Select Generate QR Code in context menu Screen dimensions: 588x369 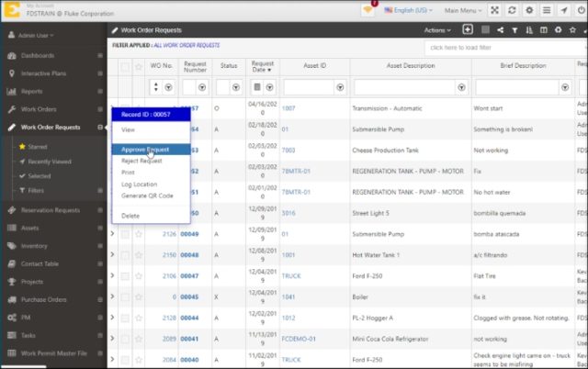pos(147,196)
